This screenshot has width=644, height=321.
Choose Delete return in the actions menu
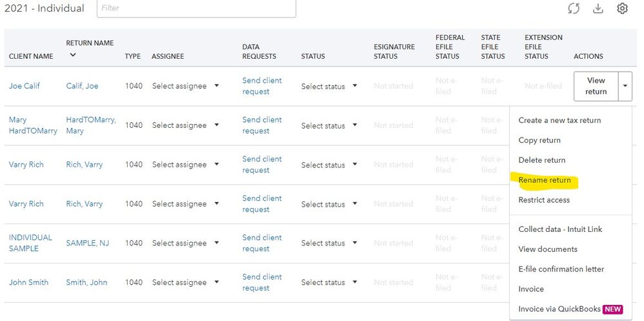click(x=541, y=160)
